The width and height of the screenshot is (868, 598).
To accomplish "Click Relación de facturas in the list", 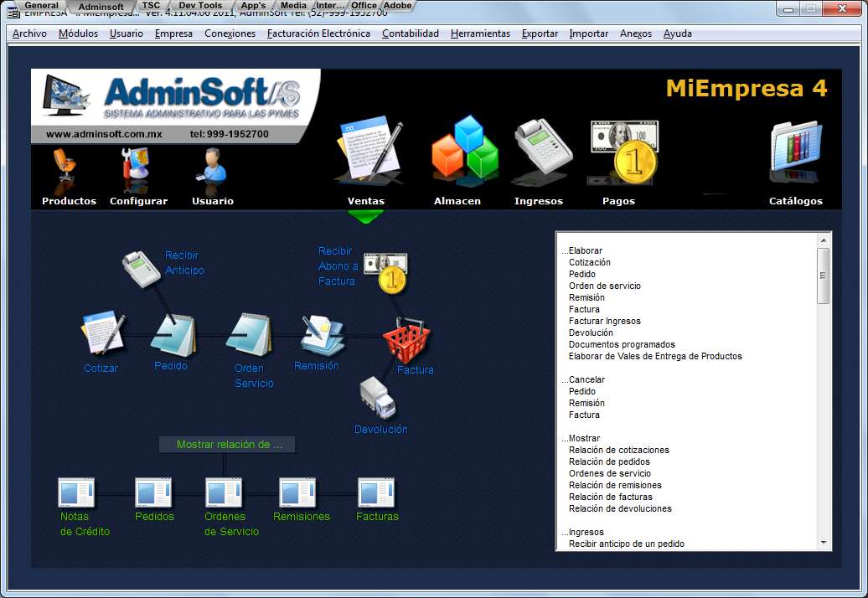I will (611, 497).
